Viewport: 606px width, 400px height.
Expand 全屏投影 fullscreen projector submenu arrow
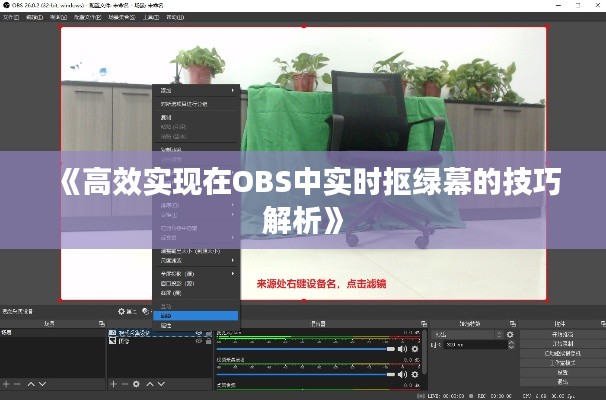point(233,274)
